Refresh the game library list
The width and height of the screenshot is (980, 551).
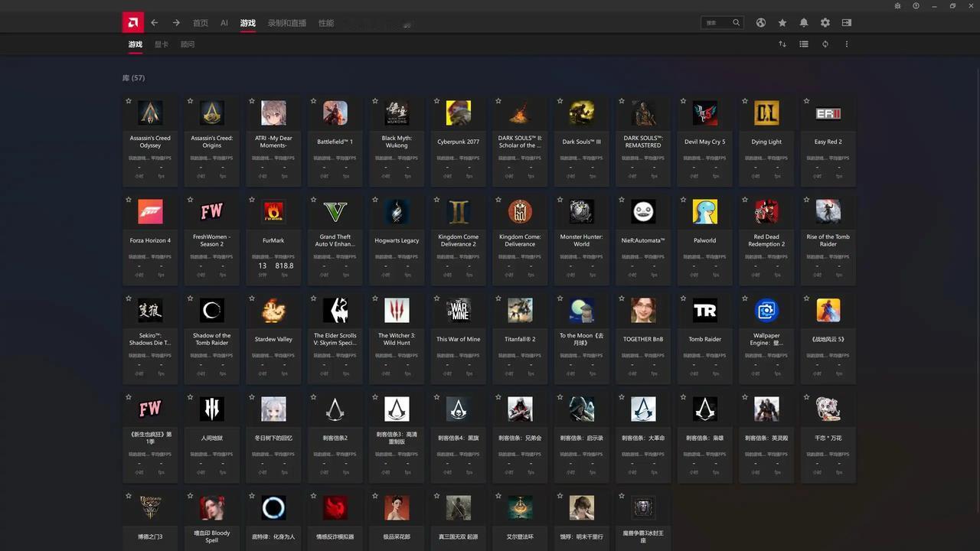(825, 44)
